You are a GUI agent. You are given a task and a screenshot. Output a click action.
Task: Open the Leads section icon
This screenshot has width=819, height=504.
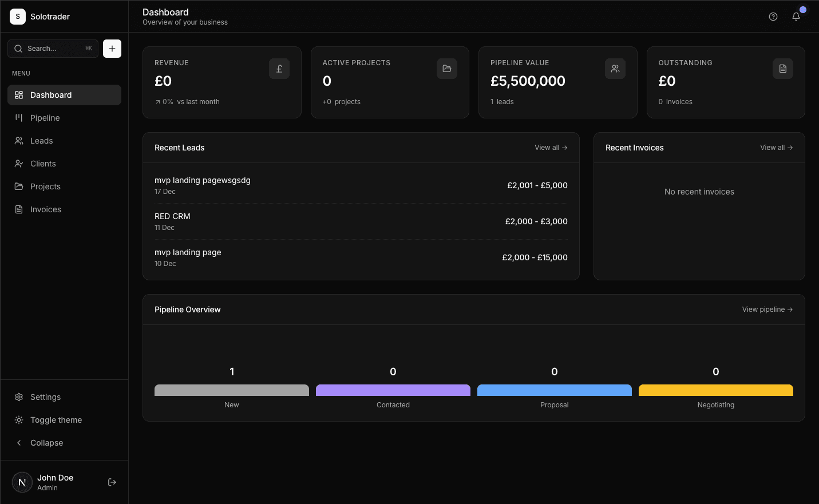19,140
